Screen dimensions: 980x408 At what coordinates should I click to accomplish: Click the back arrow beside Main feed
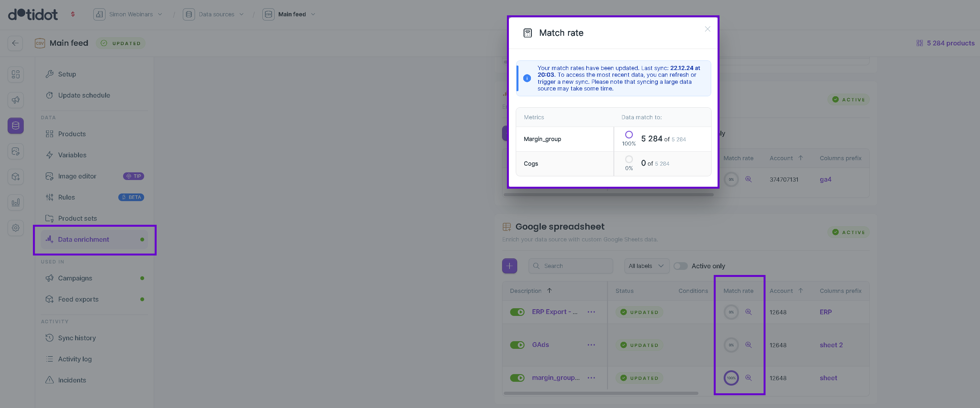(15, 43)
